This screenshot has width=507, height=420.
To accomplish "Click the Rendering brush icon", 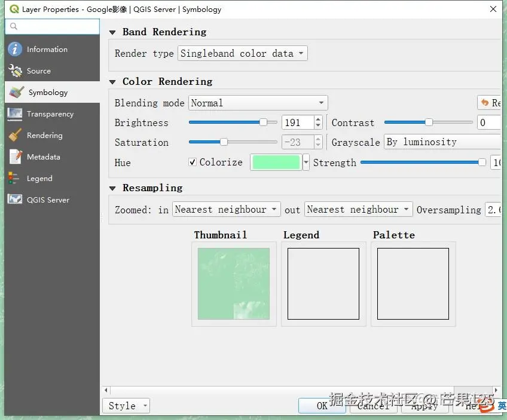I will (x=15, y=136).
